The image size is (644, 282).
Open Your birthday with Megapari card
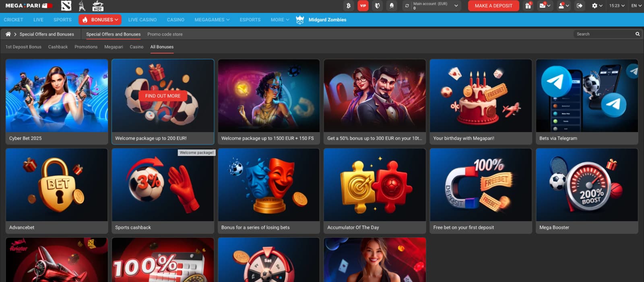481,102
